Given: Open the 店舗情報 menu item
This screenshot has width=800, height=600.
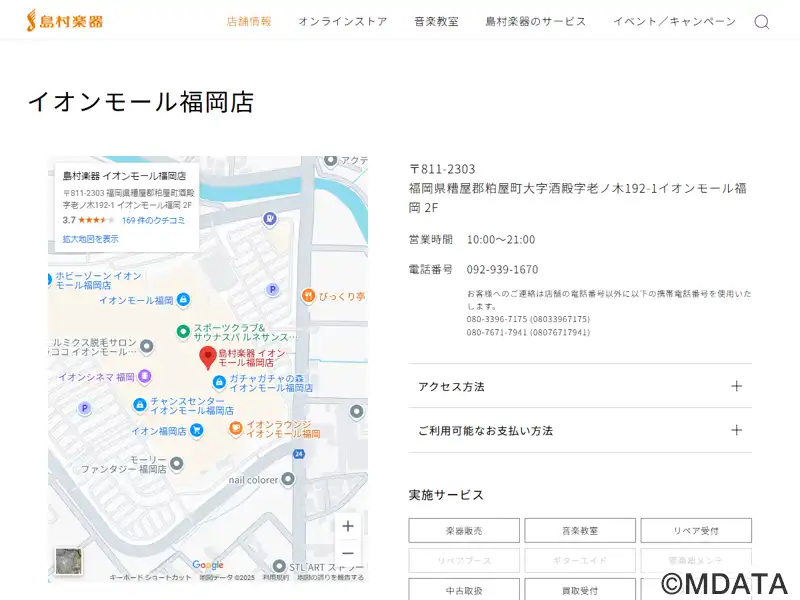Looking at the screenshot, I should pyautogui.click(x=249, y=21).
